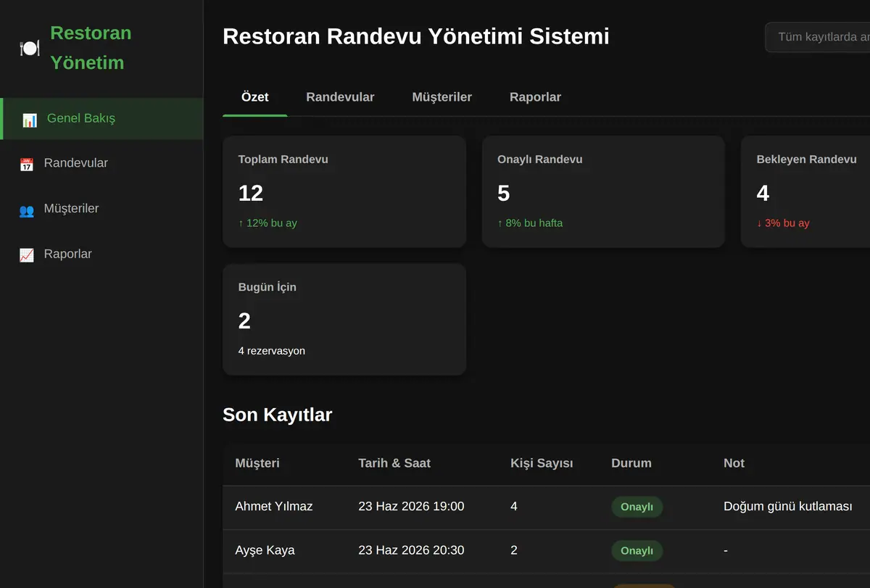870x588 pixels.
Task: Click the '↑ 8% bu hafta' text
Action: click(x=530, y=223)
